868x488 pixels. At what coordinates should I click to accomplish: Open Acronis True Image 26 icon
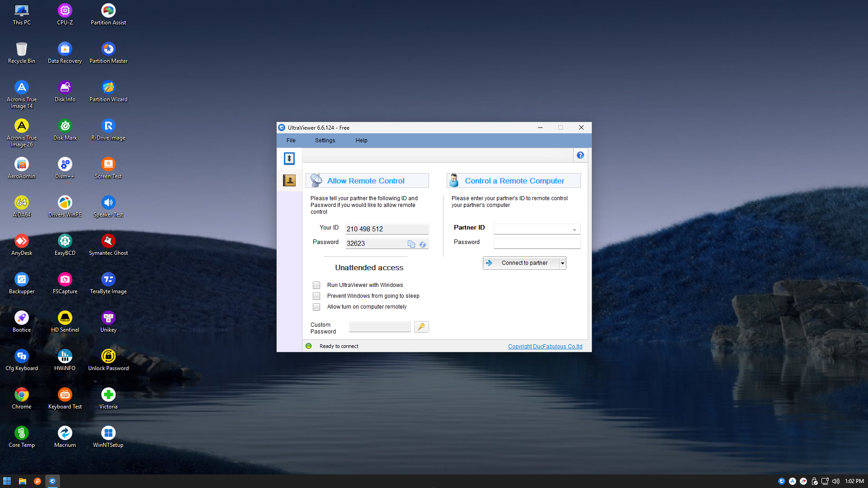pyautogui.click(x=22, y=133)
